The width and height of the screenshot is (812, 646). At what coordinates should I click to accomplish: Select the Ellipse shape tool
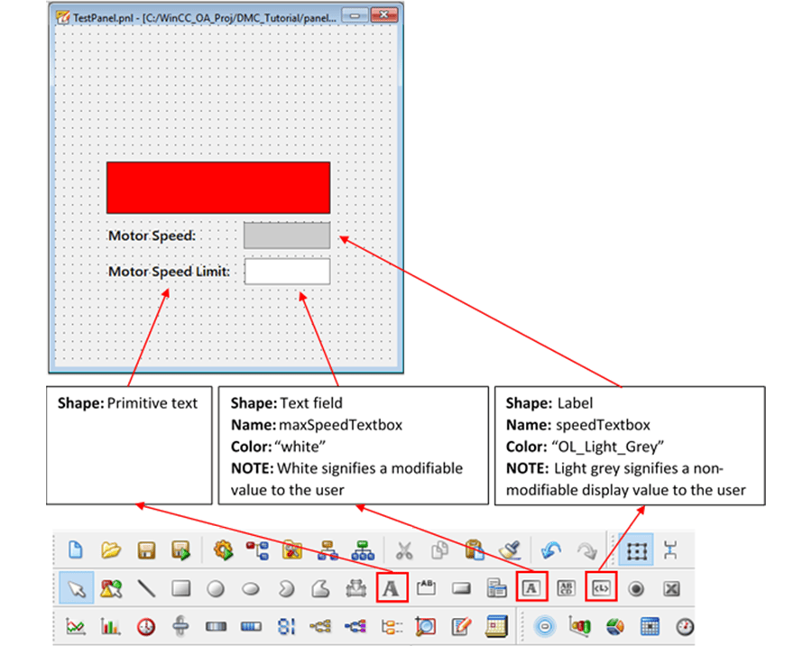[251, 589]
